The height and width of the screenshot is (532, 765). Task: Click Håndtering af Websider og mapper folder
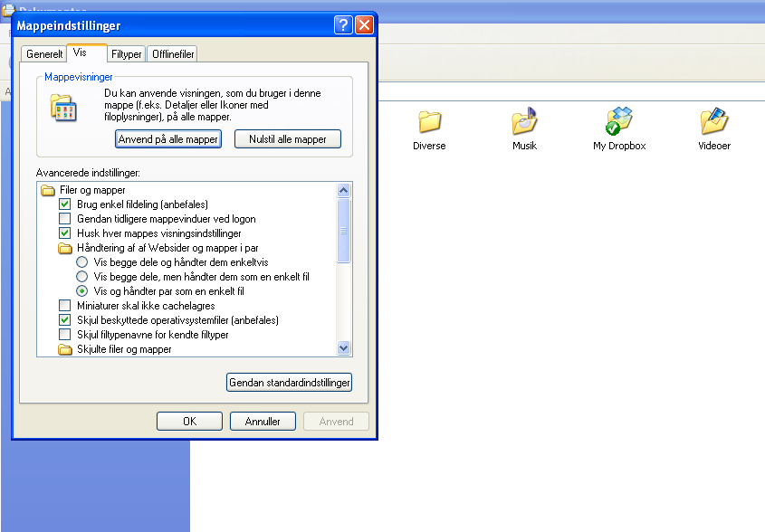click(x=65, y=248)
